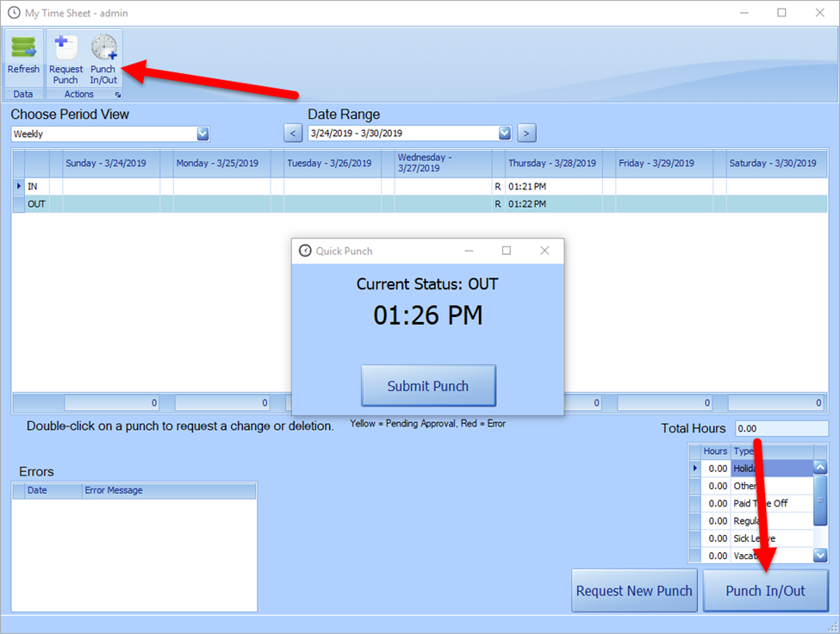Minimize the Quick Punch dialog
The width and height of the screenshot is (840, 634).
pos(470,251)
